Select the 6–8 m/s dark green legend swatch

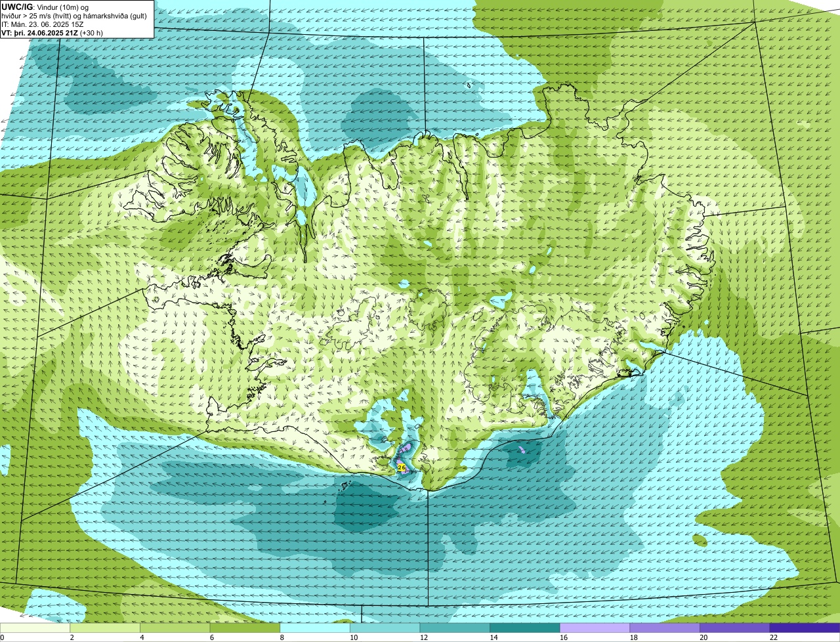point(245,628)
